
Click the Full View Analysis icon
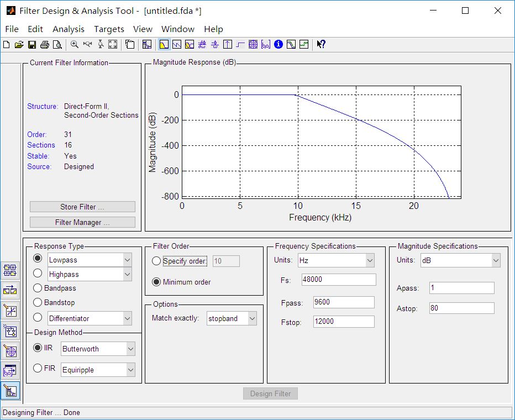(x=130, y=44)
